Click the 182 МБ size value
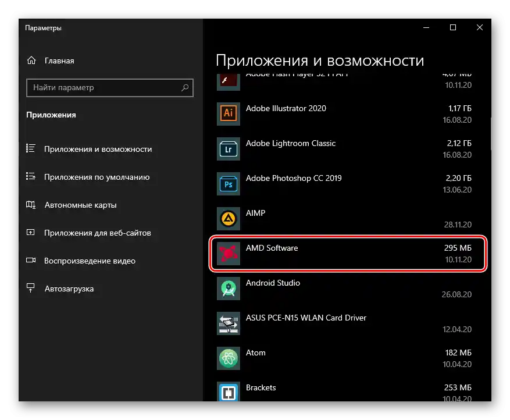The width and height of the screenshot is (510, 420). [458, 353]
